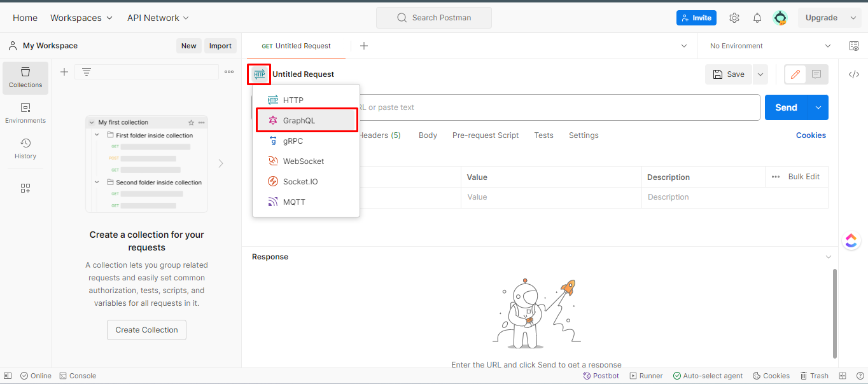Open the Pre-request Script tab
868x384 pixels.
pyautogui.click(x=486, y=135)
